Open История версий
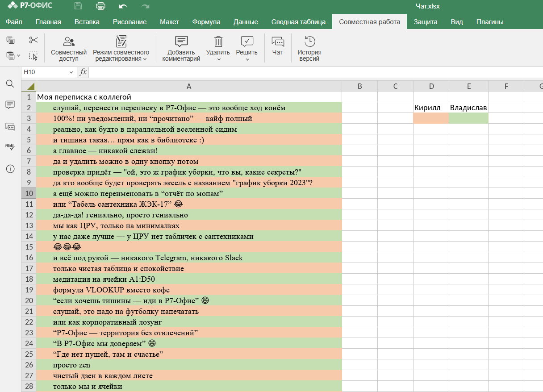Viewport: 543px width, 392px height. click(x=309, y=49)
